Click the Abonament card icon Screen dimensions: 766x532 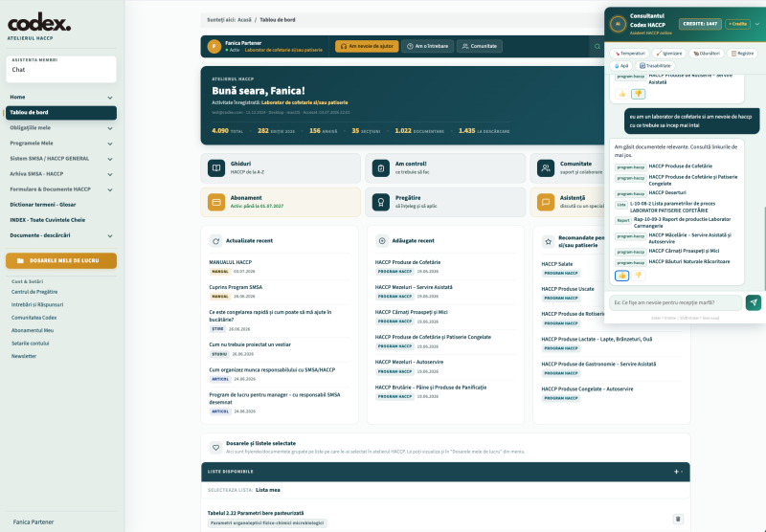pyautogui.click(x=216, y=202)
